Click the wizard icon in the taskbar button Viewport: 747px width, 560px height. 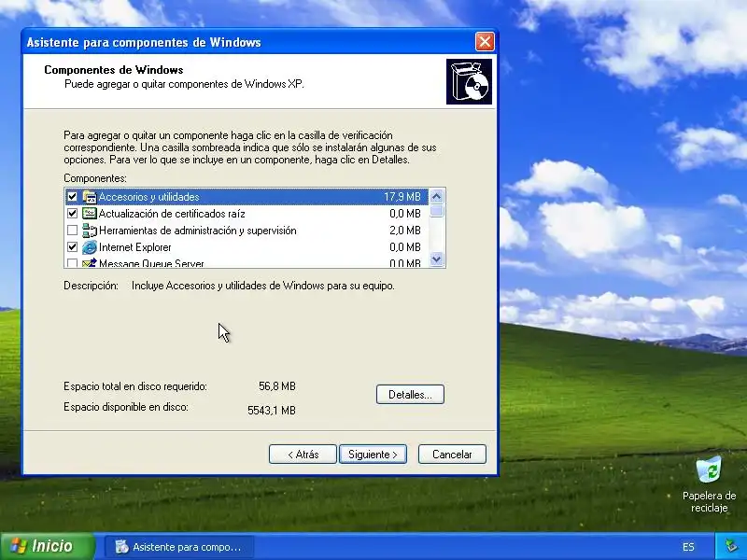(x=122, y=547)
